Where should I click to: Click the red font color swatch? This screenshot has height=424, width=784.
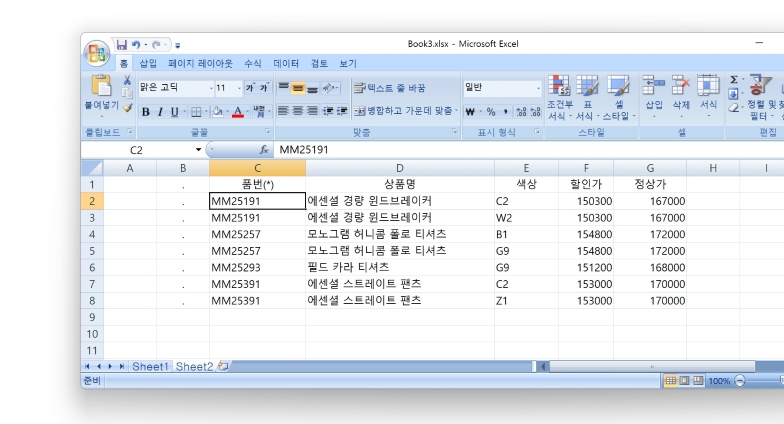click(237, 112)
